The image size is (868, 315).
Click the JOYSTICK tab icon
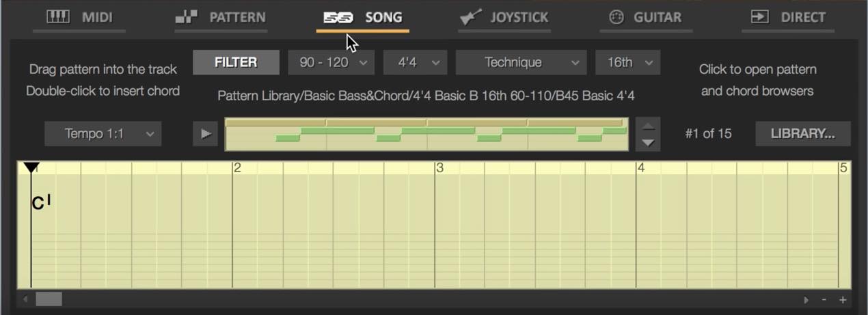tap(471, 17)
